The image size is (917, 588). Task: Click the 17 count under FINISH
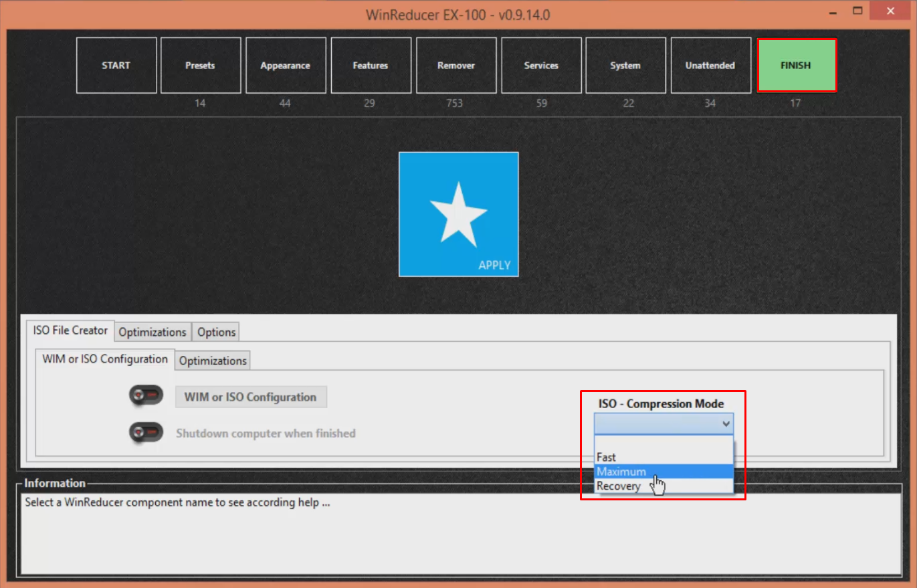coord(795,103)
